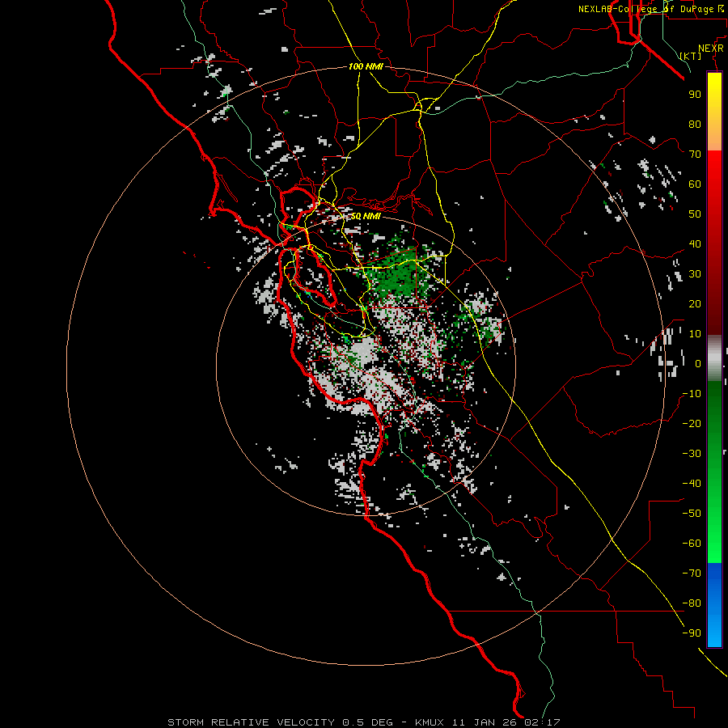Click the 90 value on velocity scale
Viewport: 728px width, 728px height.
(x=695, y=95)
